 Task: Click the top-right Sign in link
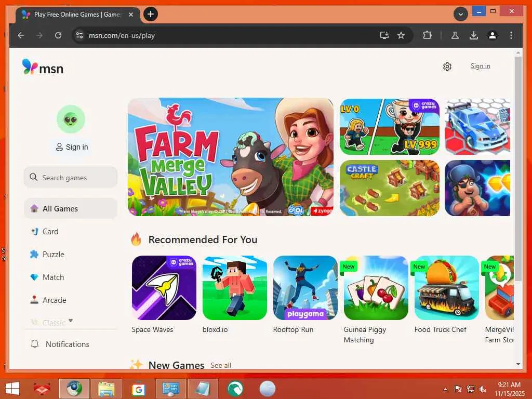(480, 66)
